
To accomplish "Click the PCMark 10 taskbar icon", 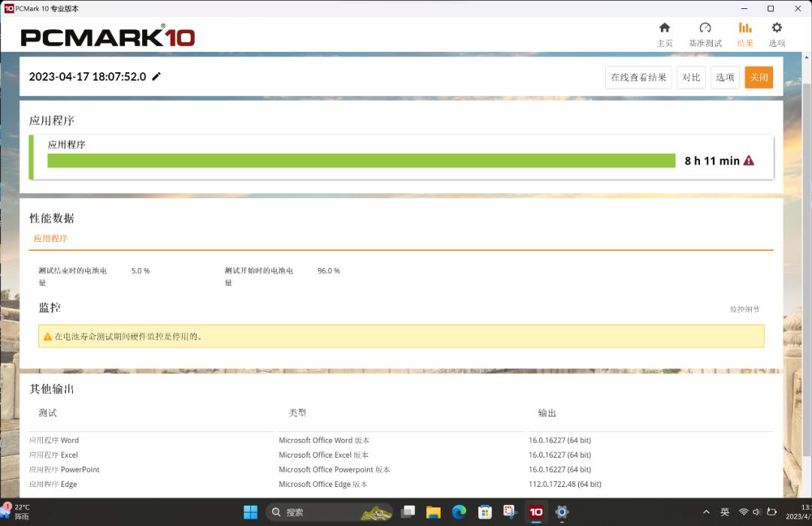I will coord(536,512).
